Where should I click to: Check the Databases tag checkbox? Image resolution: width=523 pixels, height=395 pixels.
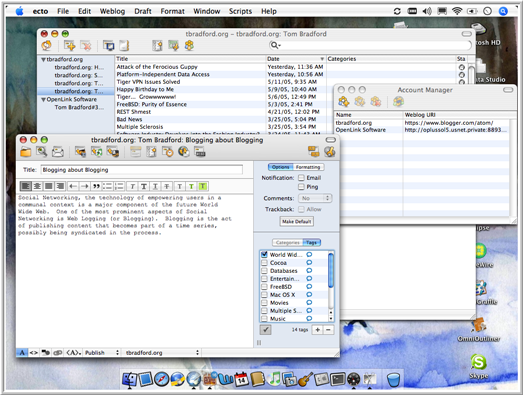tap(264, 271)
